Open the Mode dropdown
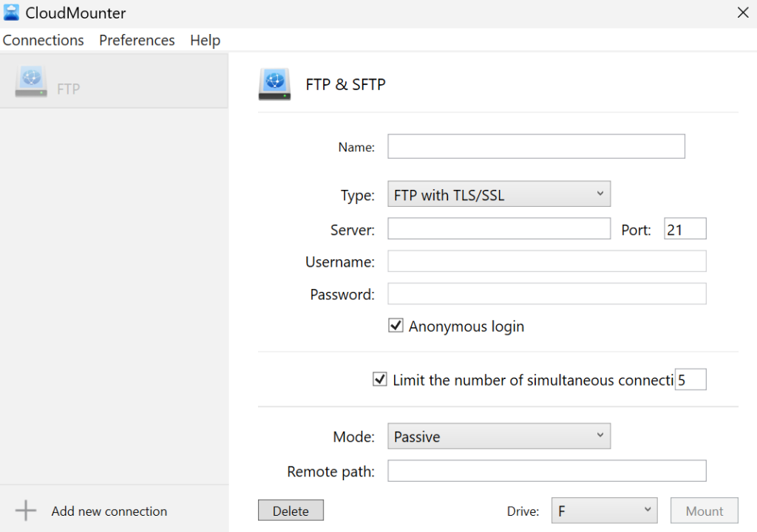 pyautogui.click(x=499, y=436)
